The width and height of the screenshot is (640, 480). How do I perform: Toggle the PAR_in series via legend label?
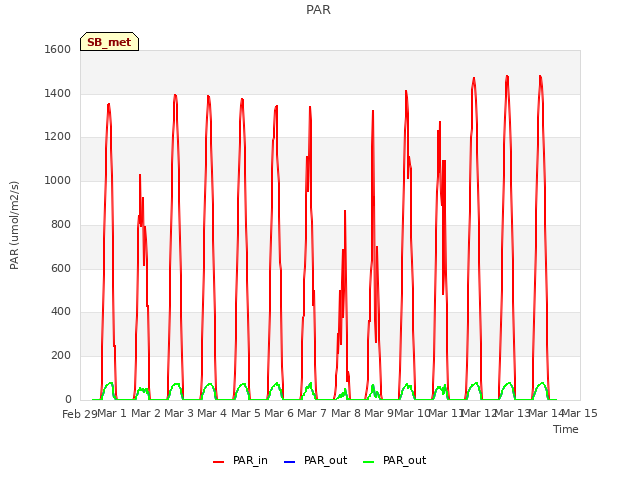point(250,460)
